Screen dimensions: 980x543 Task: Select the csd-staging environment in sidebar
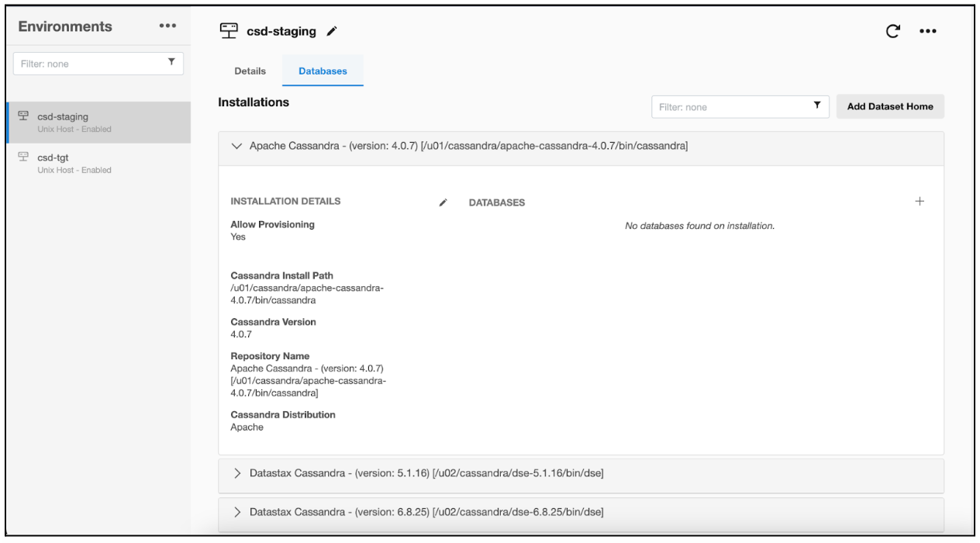63,117
